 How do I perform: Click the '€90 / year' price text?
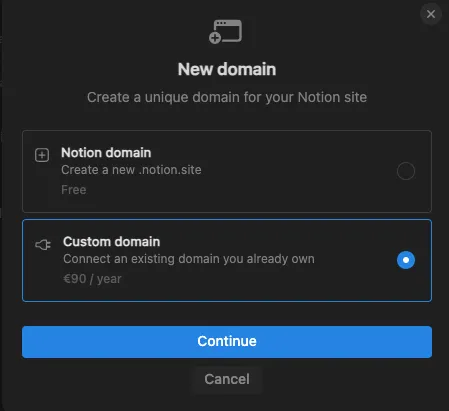coord(92,279)
